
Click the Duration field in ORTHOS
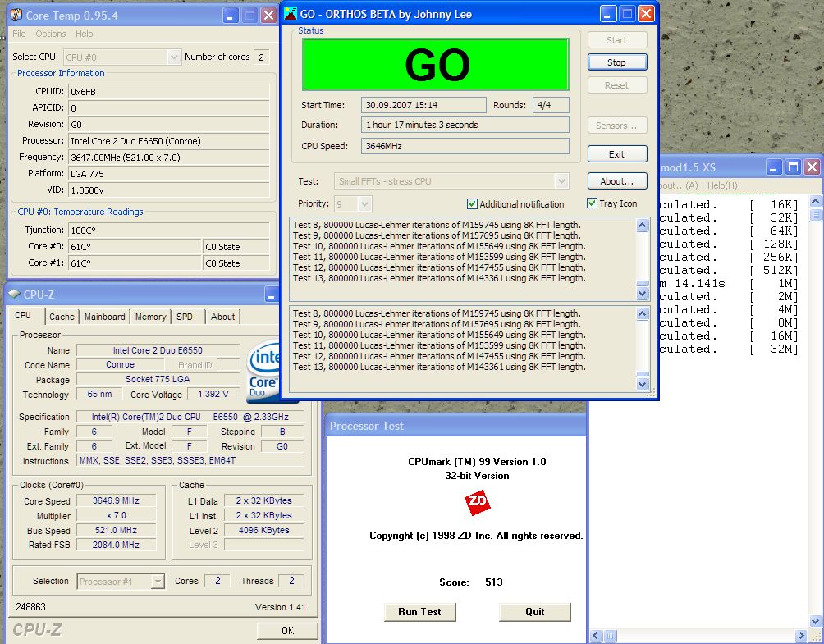[x=465, y=125]
